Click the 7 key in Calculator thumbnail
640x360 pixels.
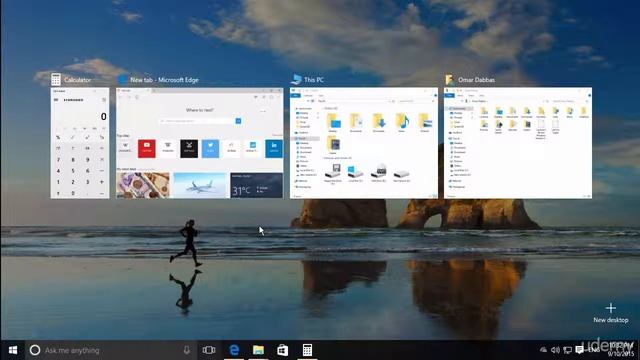point(58,160)
